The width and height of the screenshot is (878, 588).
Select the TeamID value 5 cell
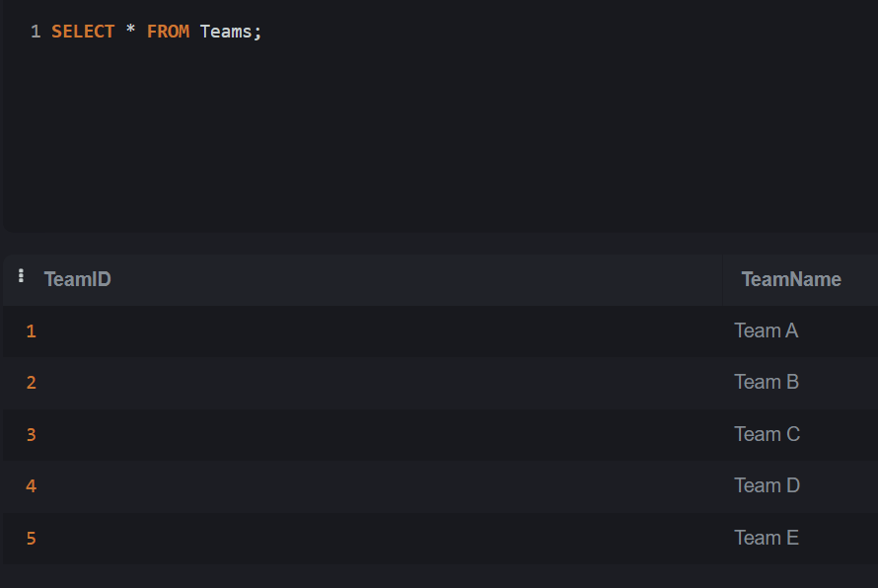(x=363, y=538)
